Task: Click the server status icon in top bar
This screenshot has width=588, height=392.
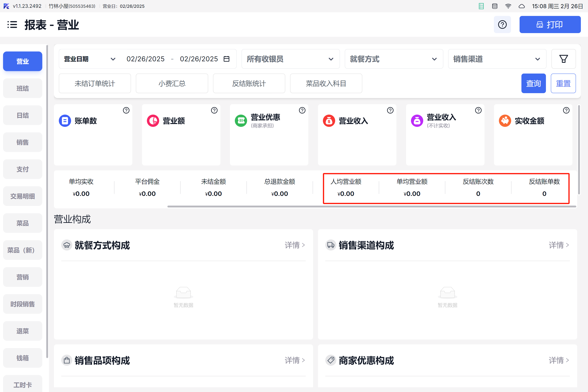Action: 481,6
